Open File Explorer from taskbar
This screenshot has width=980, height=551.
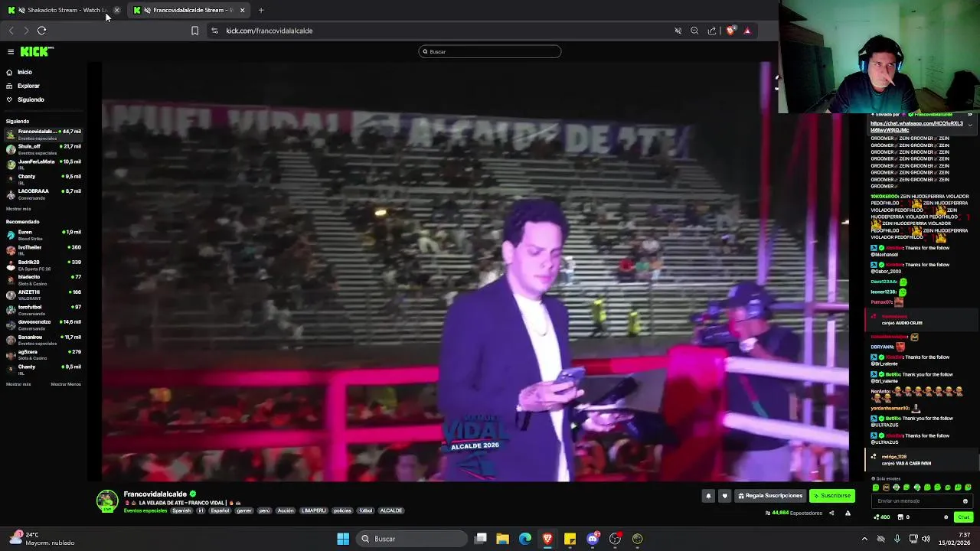503,539
